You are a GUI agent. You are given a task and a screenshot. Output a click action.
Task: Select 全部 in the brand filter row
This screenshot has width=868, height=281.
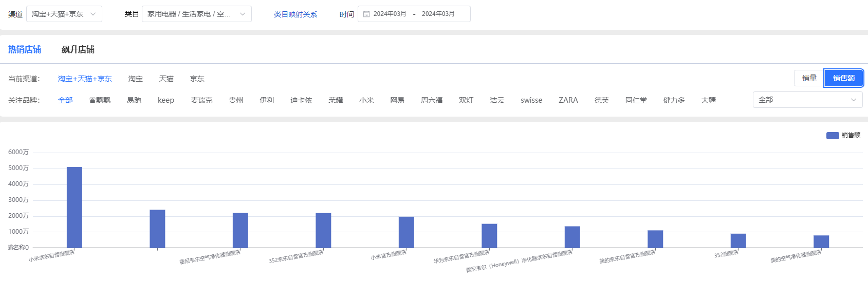tap(65, 100)
